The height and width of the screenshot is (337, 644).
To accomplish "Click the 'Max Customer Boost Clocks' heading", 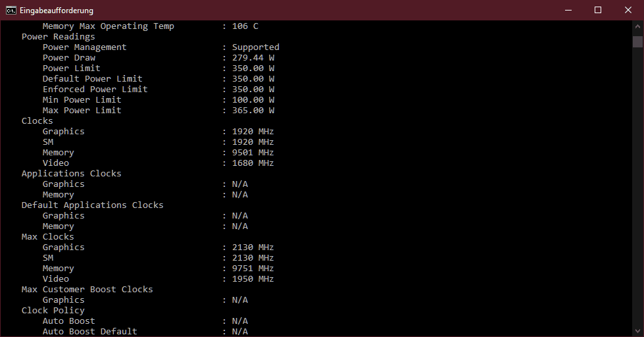I will [87, 290].
